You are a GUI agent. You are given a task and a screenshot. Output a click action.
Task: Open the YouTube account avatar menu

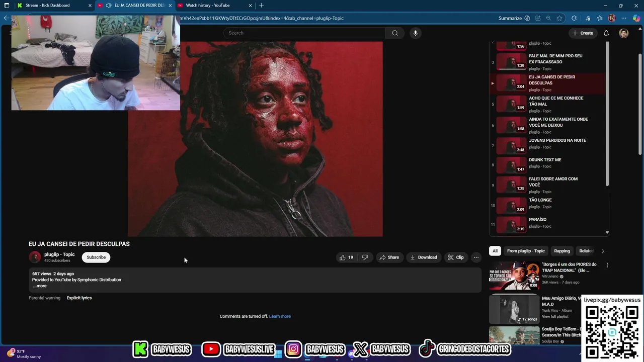click(x=624, y=33)
